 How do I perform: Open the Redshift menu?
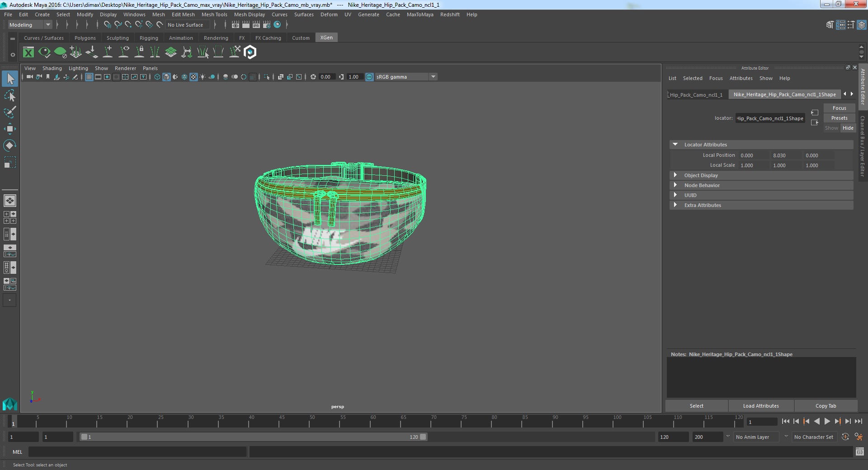[450, 14]
